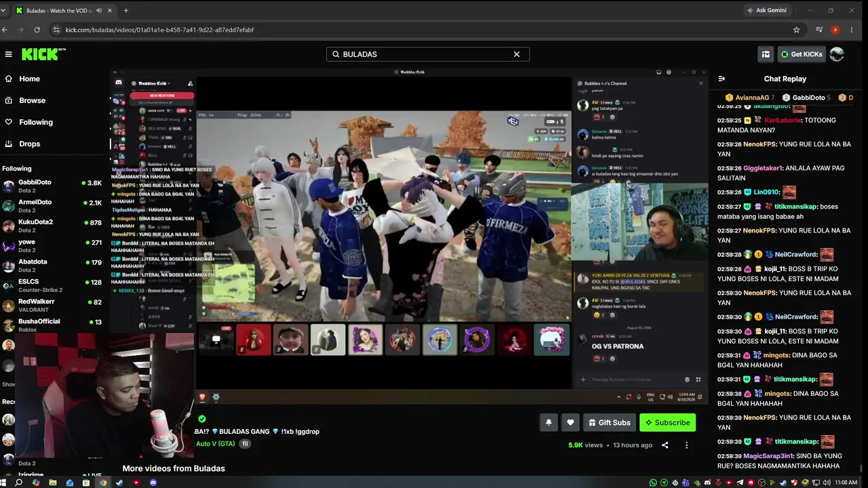Click the search field containing BULADAS
Image resolution: width=868 pixels, height=488 pixels.
(x=427, y=54)
